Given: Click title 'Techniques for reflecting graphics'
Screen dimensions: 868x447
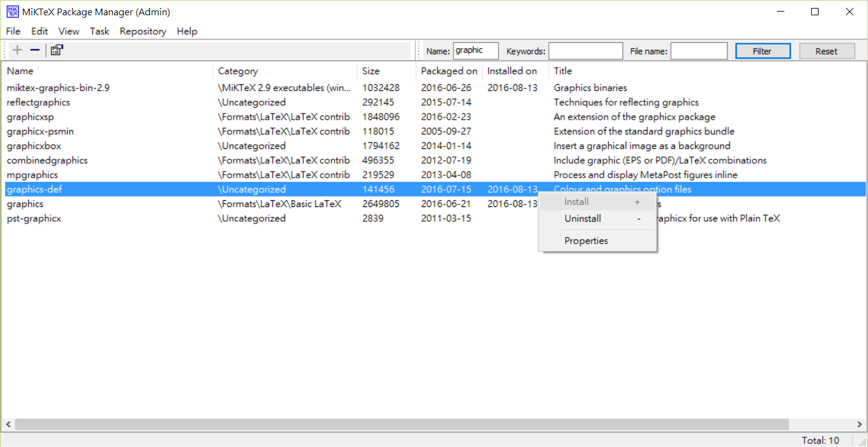Looking at the screenshot, I should [x=626, y=103].
